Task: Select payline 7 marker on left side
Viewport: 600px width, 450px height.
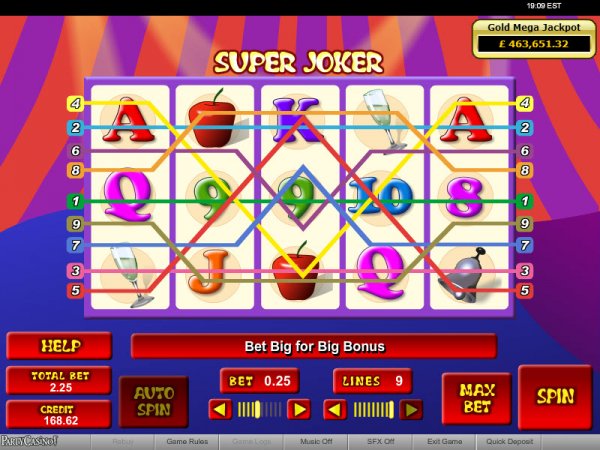Action: click(75, 245)
